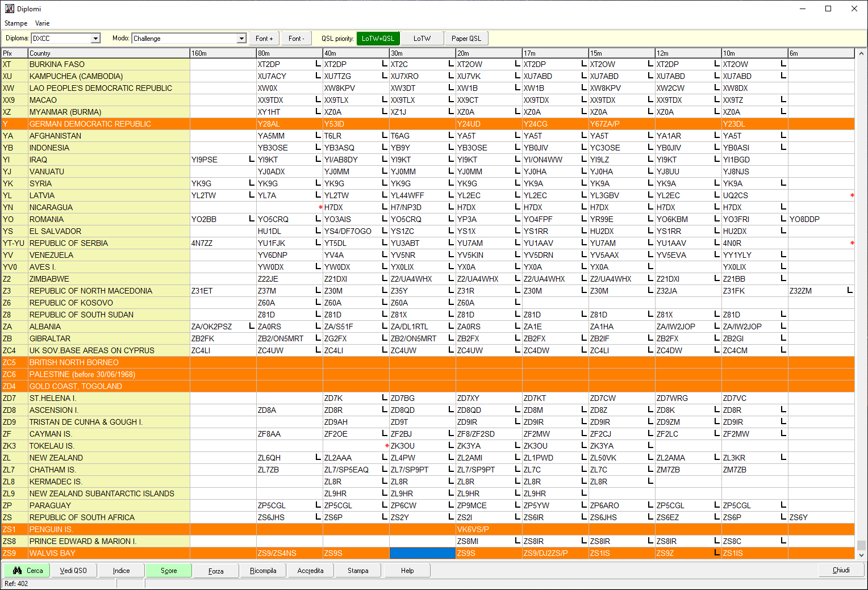Open the Modo Challenge dropdown

pyautogui.click(x=241, y=39)
